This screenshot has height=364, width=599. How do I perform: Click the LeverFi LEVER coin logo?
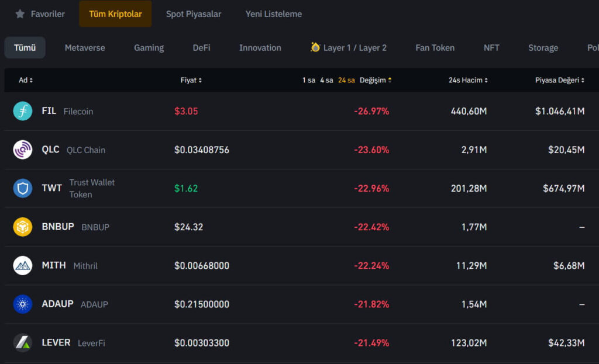coord(23,342)
